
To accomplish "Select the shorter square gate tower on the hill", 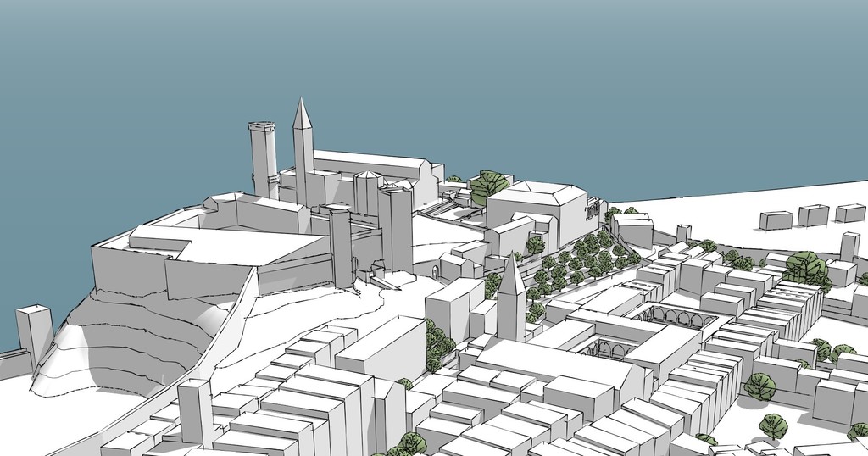I will (x=341, y=246).
